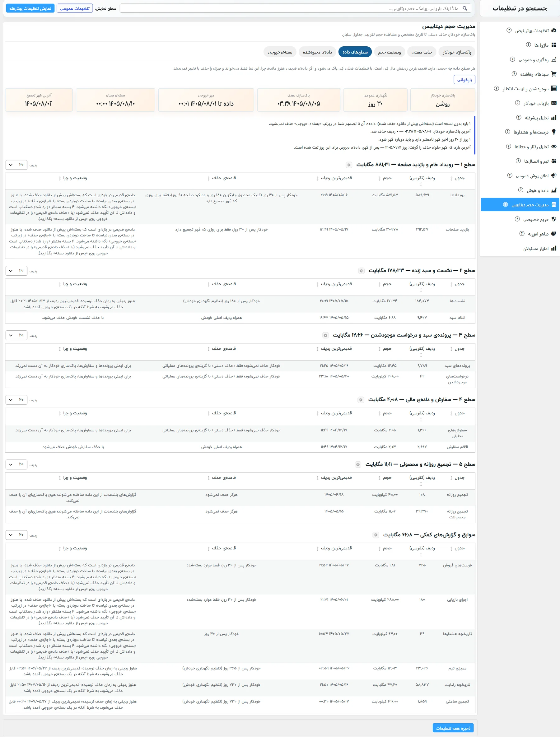Click the megaphone icon for «اعلان پوش عمومی»
Viewport: 560px width, 737px height.
(554, 176)
